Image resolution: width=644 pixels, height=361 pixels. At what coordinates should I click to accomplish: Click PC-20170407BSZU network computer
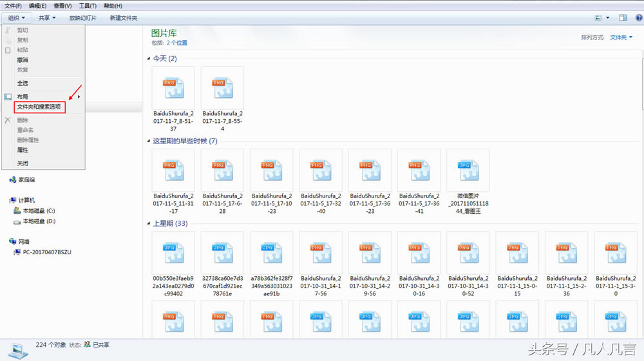coord(46,252)
